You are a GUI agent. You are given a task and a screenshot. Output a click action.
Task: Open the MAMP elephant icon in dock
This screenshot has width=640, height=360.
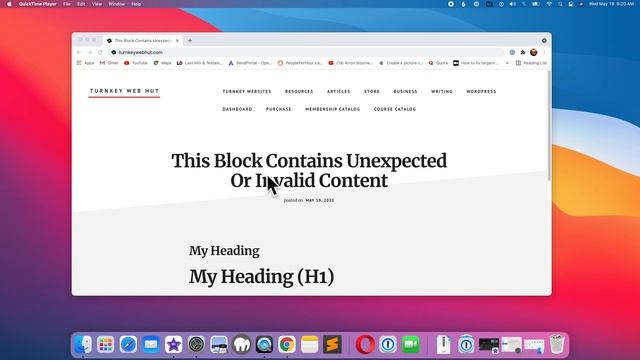[x=242, y=345]
